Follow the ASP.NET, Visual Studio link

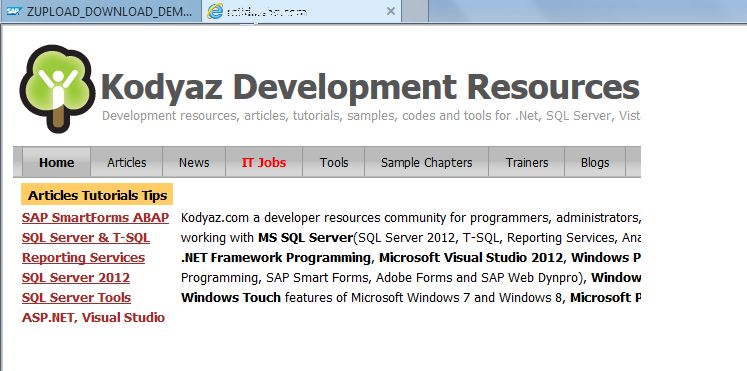tap(93, 317)
